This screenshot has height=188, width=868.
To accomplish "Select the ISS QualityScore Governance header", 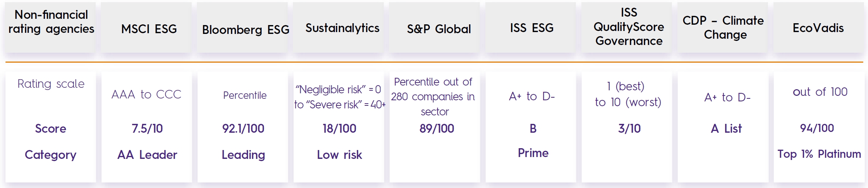I will (x=629, y=27).
